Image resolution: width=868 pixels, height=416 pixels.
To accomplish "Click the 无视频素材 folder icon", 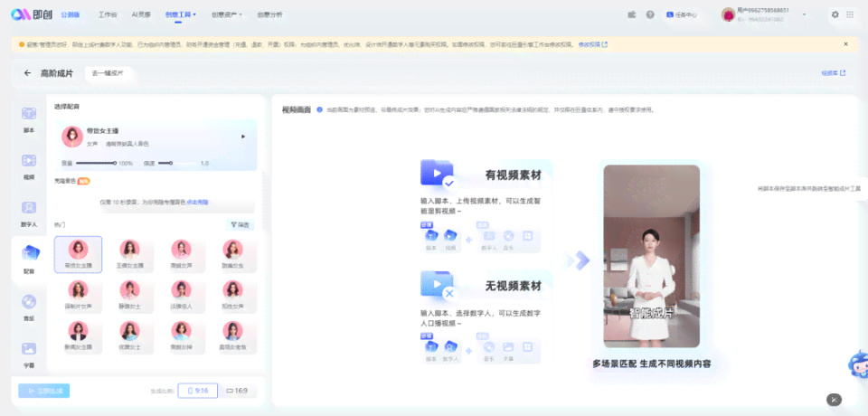I will [x=438, y=285].
